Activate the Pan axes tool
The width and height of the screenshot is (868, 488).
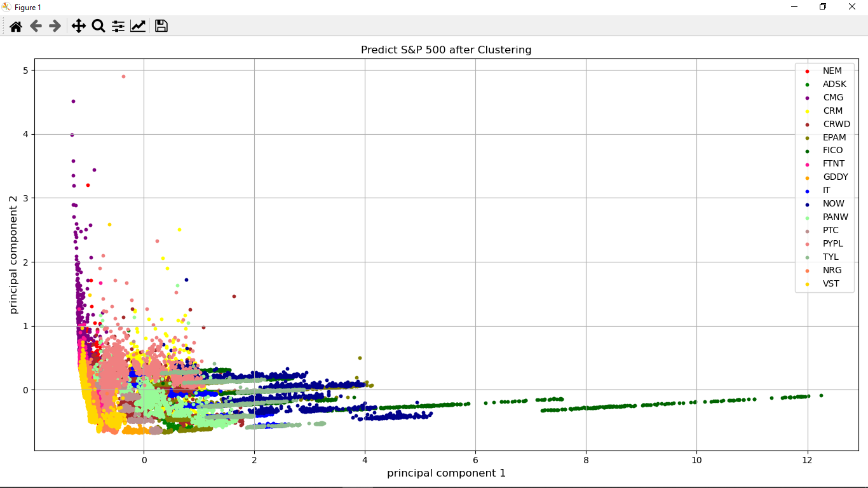pos(79,26)
